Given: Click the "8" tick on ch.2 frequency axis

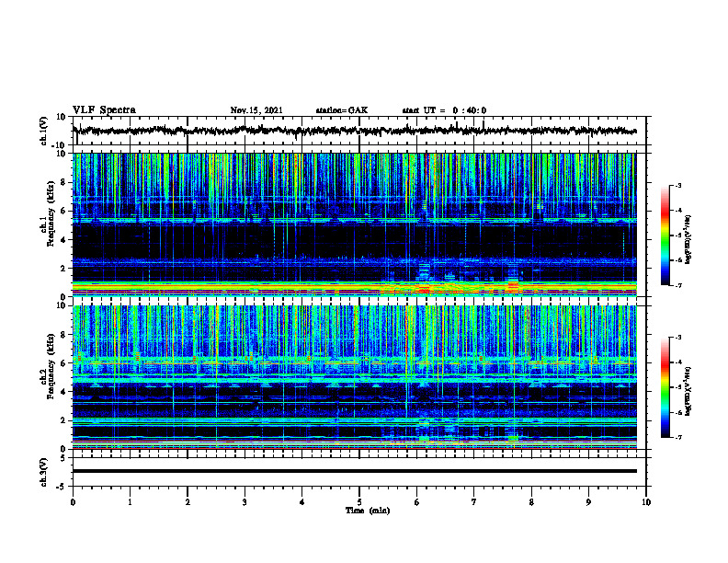Looking at the screenshot, I should point(63,335).
